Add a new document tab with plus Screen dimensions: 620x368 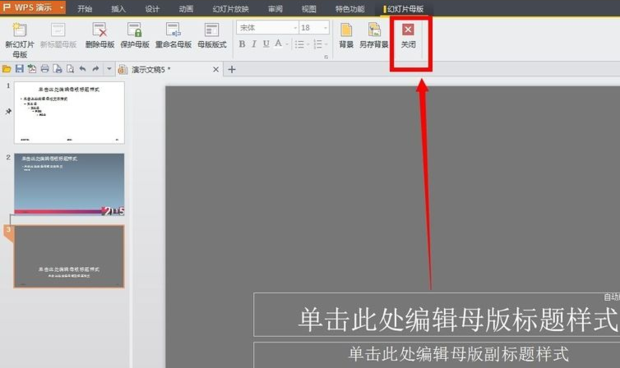point(232,70)
